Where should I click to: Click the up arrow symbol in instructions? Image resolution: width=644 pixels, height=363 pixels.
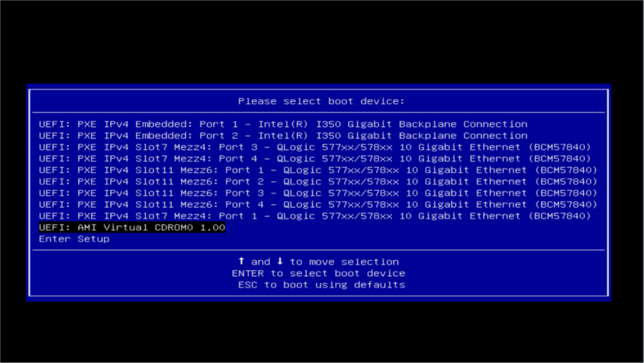click(241, 261)
